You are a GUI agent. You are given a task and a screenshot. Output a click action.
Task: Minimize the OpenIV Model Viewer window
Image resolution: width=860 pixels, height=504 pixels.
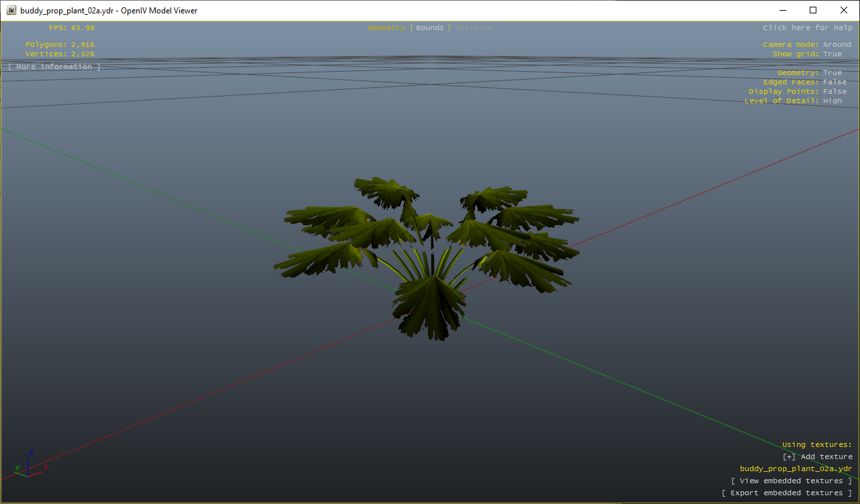click(782, 10)
